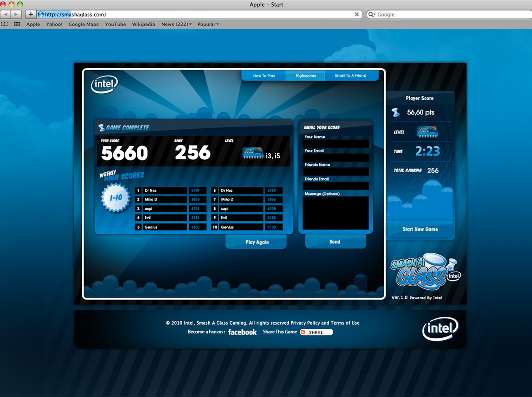The height and width of the screenshot is (397, 532).
Task: Click the Your Name input field
Action: tap(335, 143)
